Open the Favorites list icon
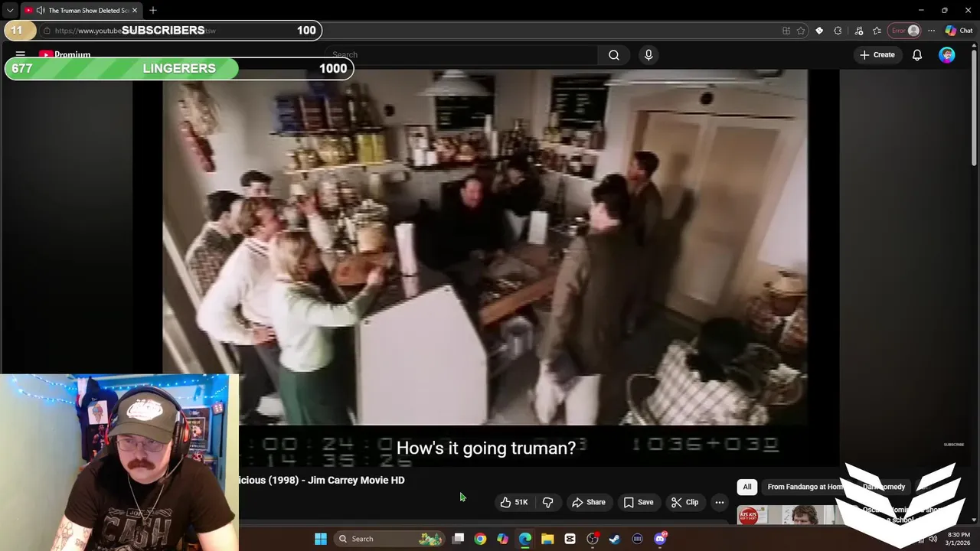Image resolution: width=980 pixels, height=551 pixels. (877, 31)
